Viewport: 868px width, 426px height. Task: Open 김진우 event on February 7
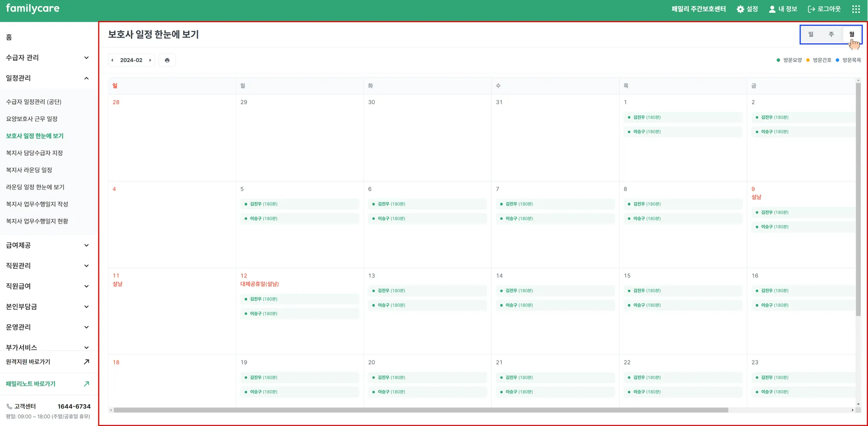(x=555, y=204)
